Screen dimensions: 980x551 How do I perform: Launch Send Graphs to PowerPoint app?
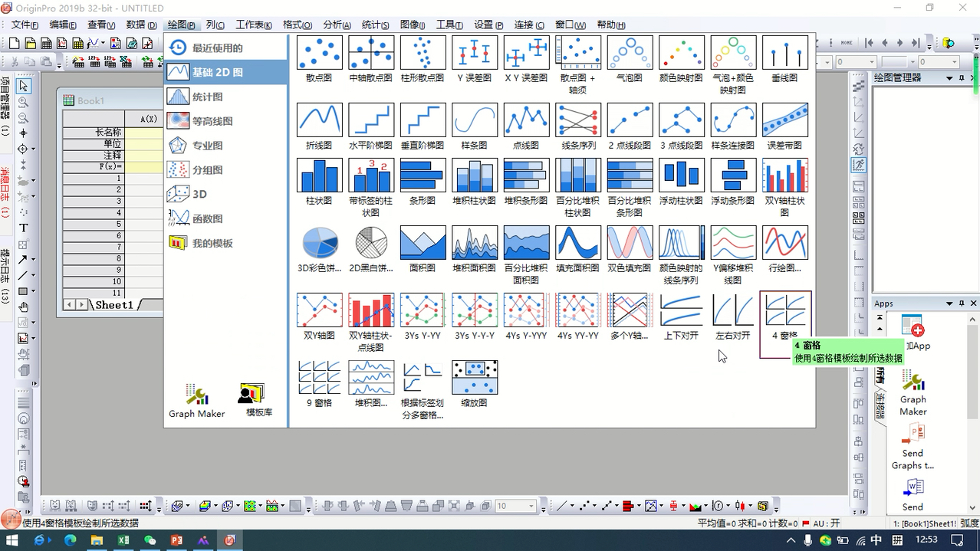click(913, 446)
